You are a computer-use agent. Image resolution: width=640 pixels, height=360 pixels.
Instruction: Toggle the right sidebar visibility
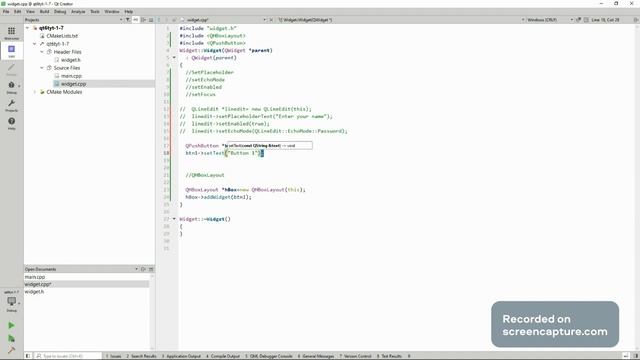point(636,356)
